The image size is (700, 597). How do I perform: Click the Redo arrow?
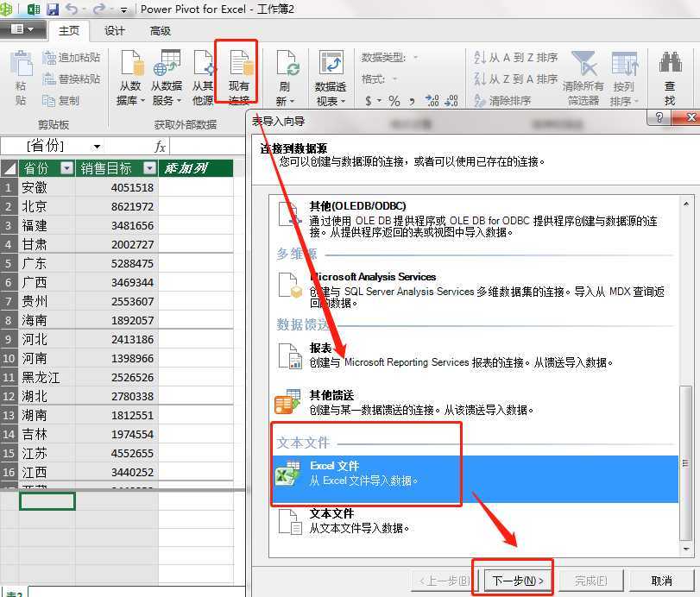click(99, 9)
